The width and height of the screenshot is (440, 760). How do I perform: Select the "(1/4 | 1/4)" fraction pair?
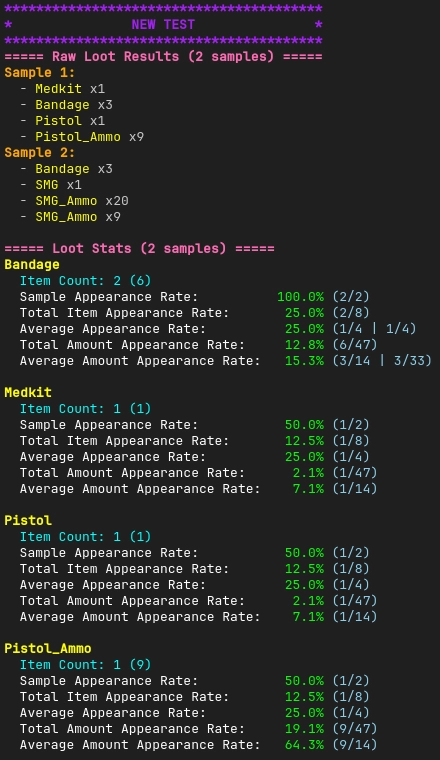(374, 328)
